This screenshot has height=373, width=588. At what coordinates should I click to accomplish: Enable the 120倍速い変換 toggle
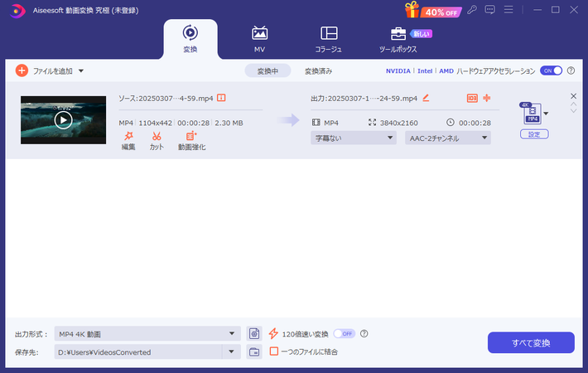[344, 333]
